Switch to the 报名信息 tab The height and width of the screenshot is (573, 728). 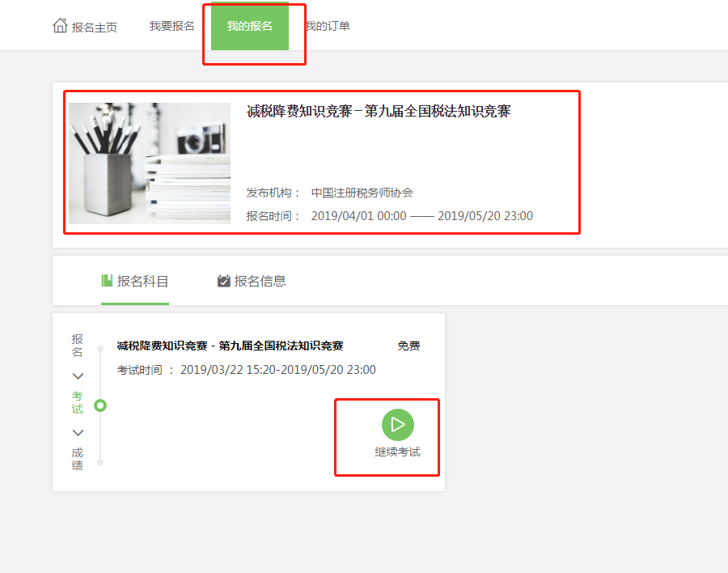tap(252, 281)
